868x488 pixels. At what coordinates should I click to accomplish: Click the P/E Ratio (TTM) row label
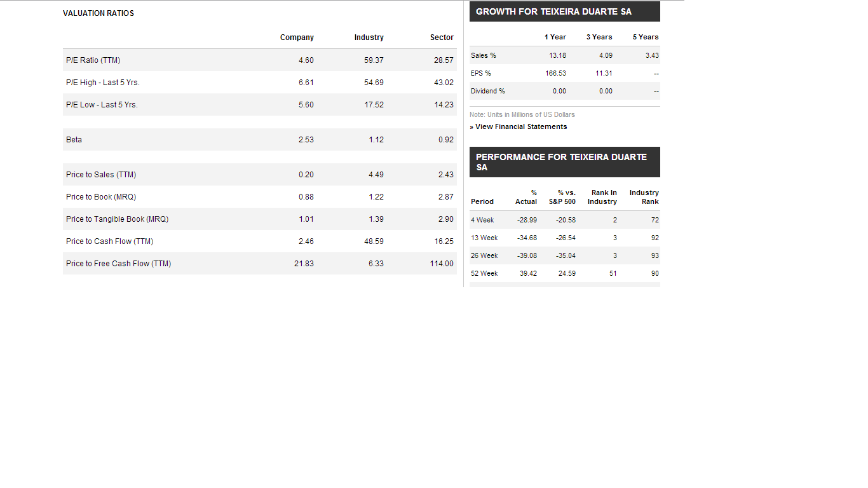(x=93, y=60)
